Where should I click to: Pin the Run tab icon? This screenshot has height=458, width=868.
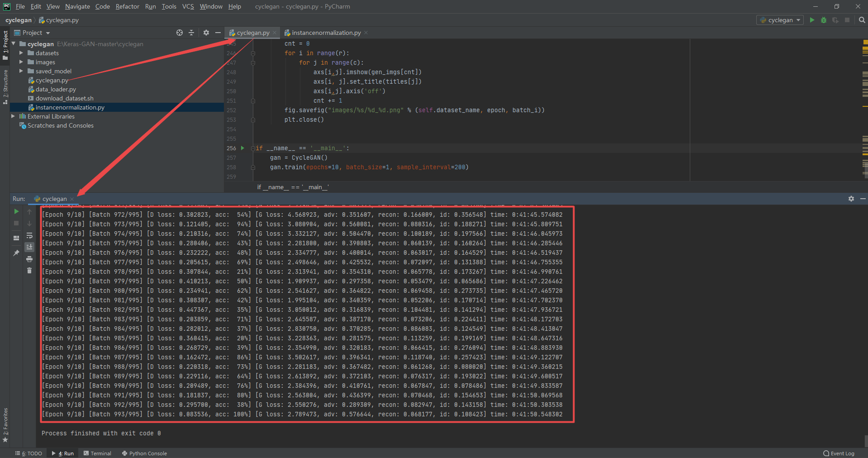[x=16, y=253]
